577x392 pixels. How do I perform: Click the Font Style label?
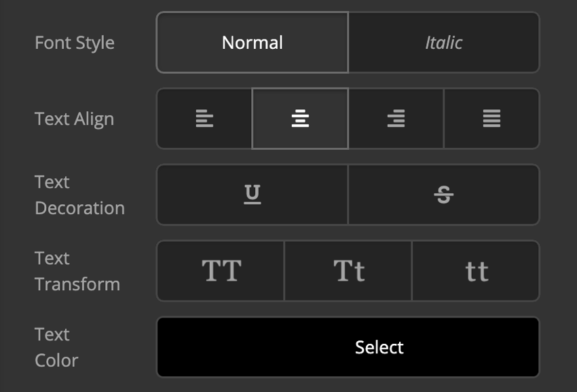click(75, 43)
